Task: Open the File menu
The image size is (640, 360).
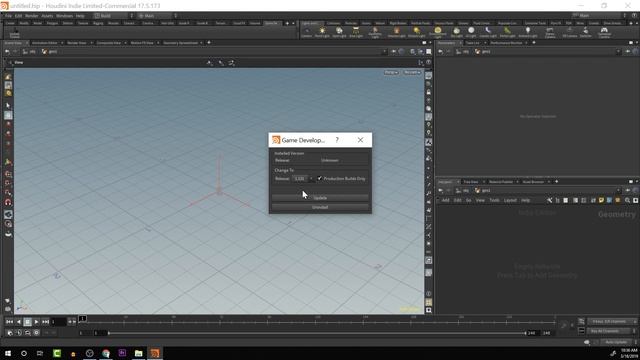Action: tap(8, 16)
